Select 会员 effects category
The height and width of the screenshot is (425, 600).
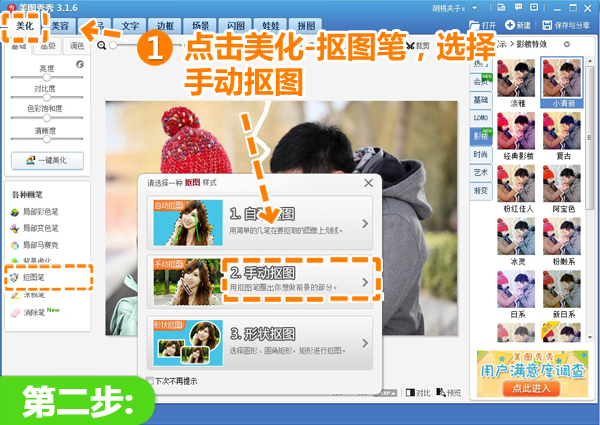pos(481,81)
